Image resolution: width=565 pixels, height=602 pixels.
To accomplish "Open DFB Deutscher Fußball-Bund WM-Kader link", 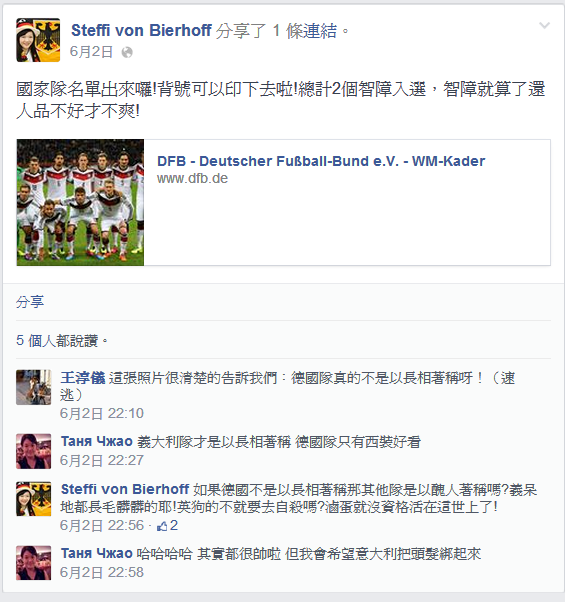I will 321,161.
